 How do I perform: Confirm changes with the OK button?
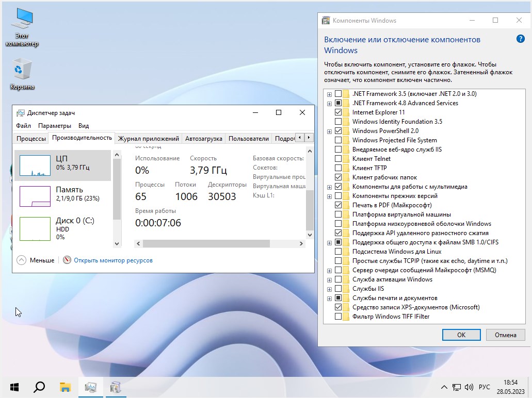point(461,335)
